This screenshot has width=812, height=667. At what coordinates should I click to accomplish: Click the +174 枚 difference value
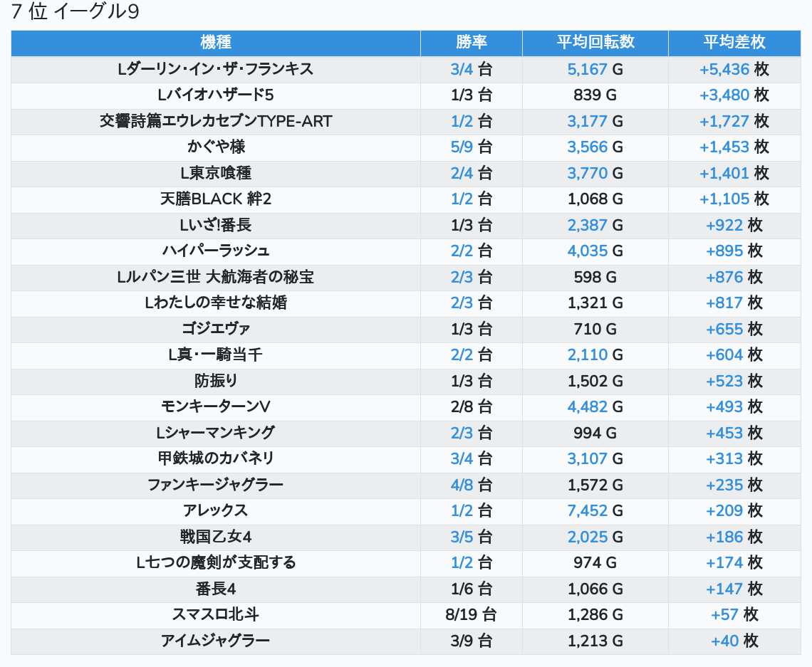[734, 562]
